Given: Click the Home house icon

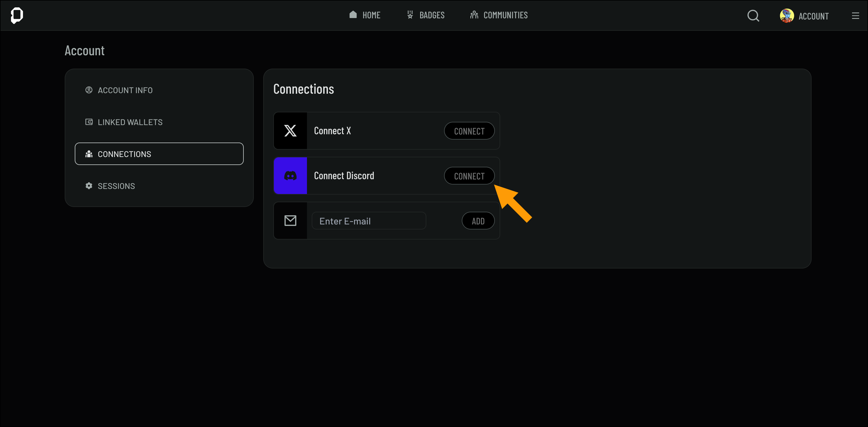Looking at the screenshot, I should click(353, 14).
